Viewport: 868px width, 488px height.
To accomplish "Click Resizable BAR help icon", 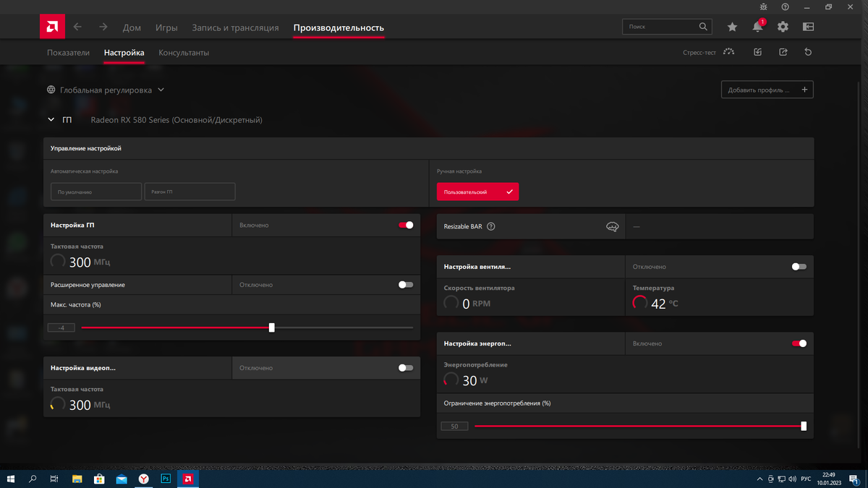I will 491,226.
